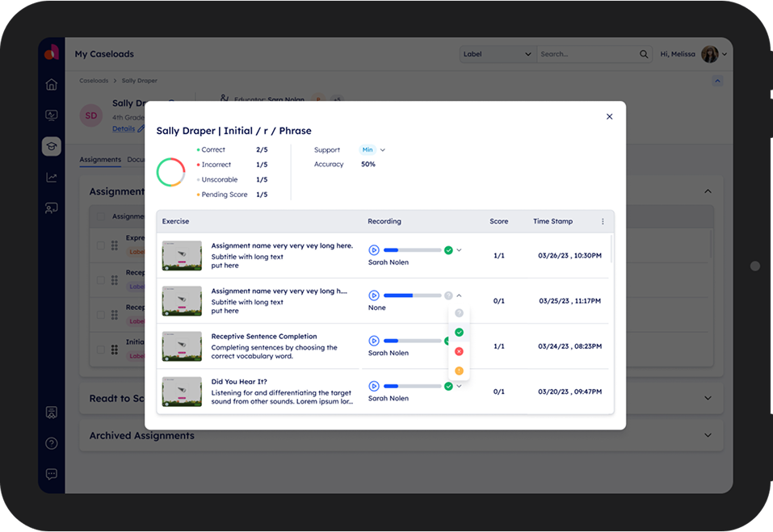Play the first assignment's recording
The image size is (773, 532).
click(373, 250)
